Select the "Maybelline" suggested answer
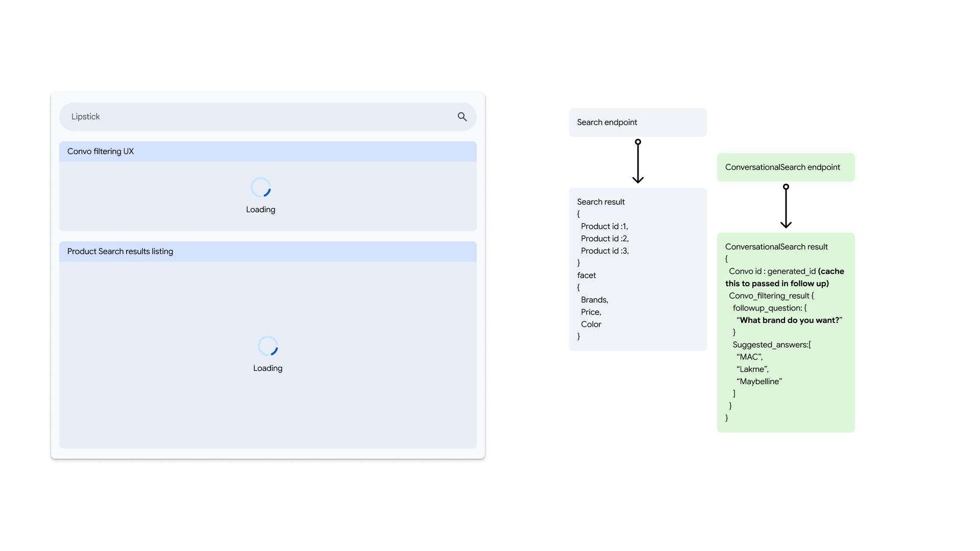980x551 pixels. 759,382
